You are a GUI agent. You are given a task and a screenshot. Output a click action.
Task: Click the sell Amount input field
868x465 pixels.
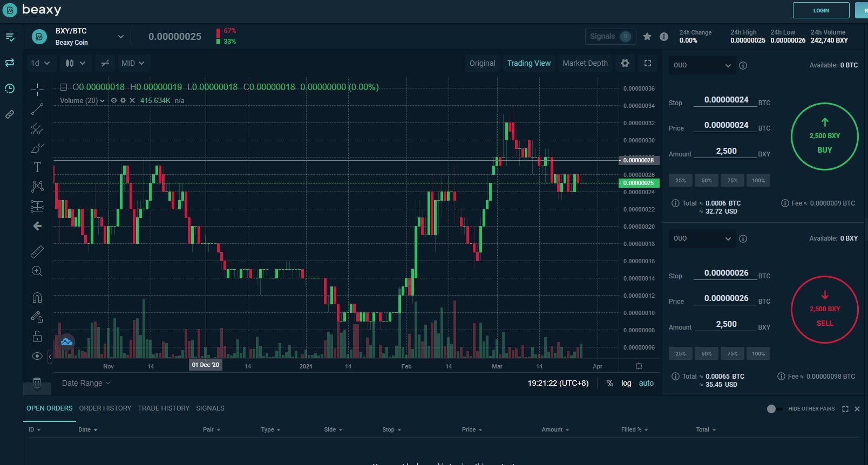(726, 324)
